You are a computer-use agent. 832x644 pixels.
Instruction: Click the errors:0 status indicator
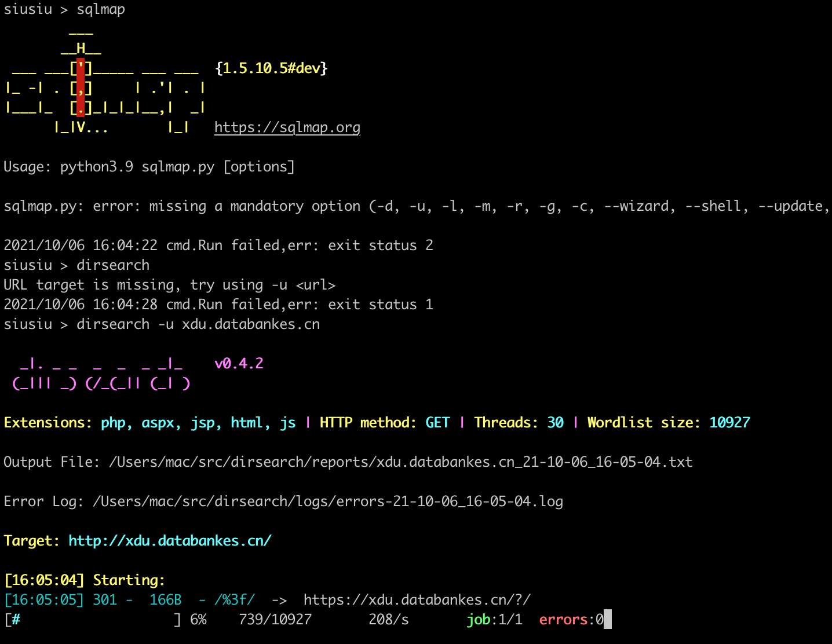click(x=572, y=619)
